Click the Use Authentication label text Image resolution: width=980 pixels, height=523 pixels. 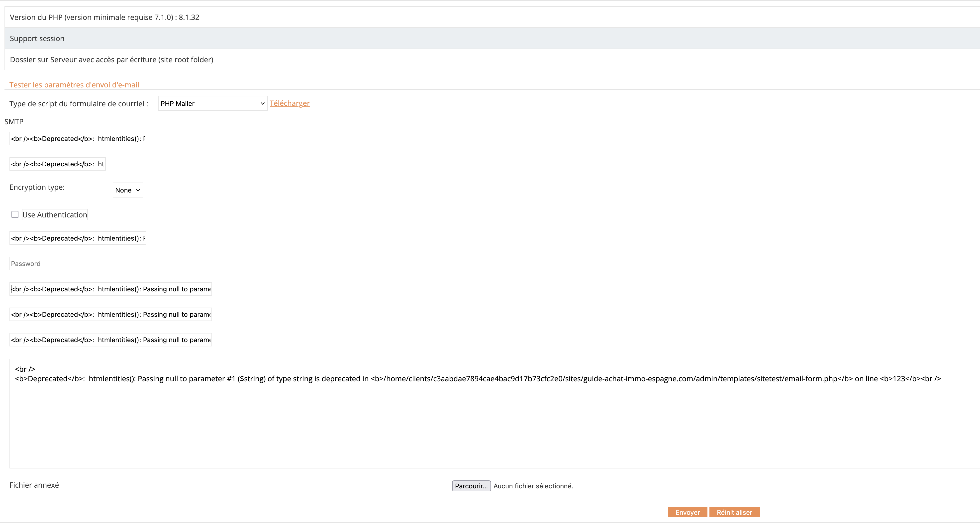coord(55,215)
